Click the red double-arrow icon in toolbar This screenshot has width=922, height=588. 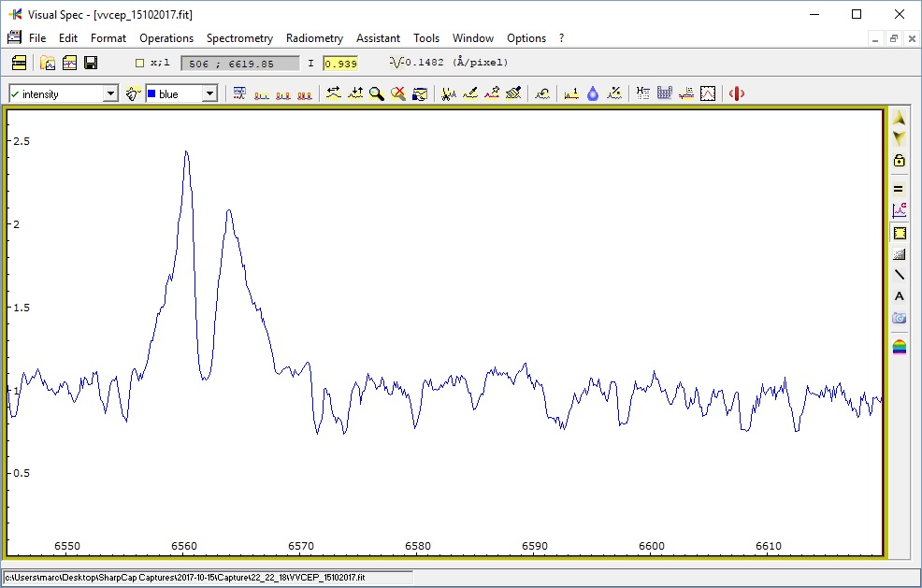point(736,93)
